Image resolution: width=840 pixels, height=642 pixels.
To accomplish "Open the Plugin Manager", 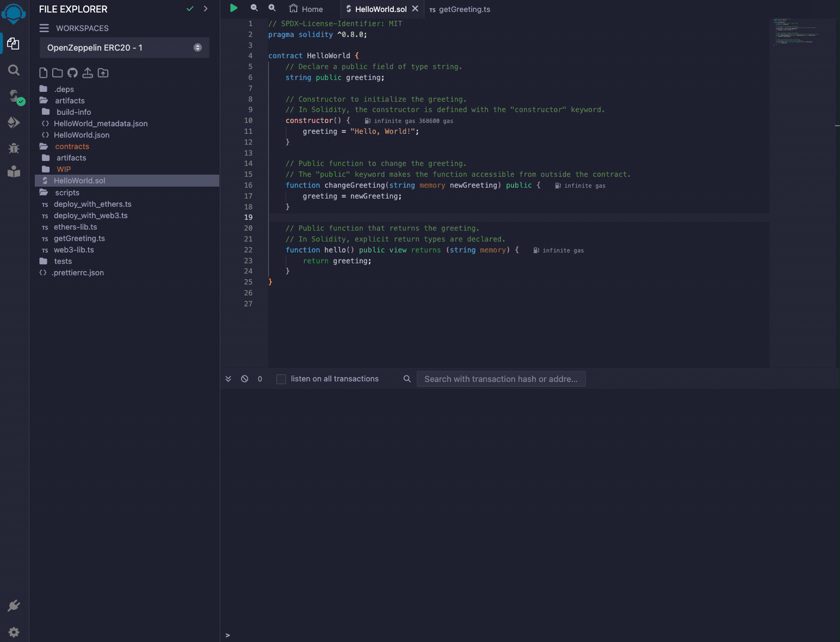I will click(x=14, y=605).
